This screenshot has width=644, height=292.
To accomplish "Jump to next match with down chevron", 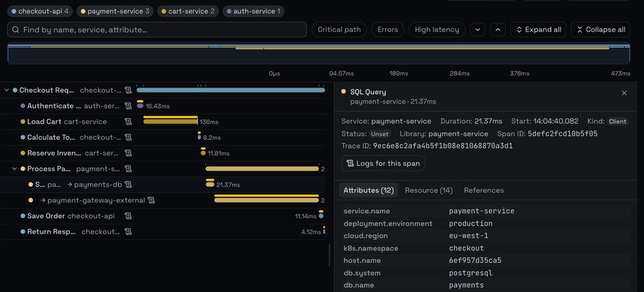I will point(478,30).
